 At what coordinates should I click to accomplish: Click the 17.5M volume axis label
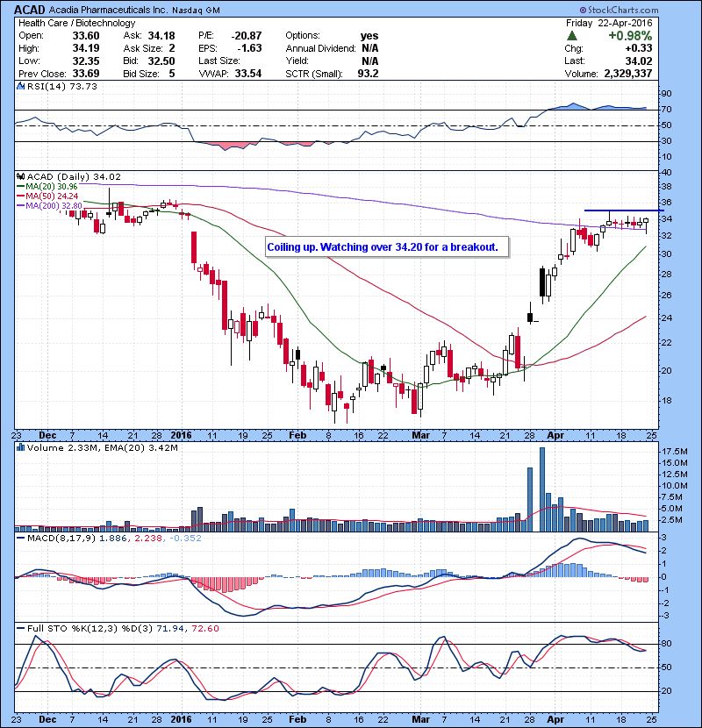click(675, 452)
